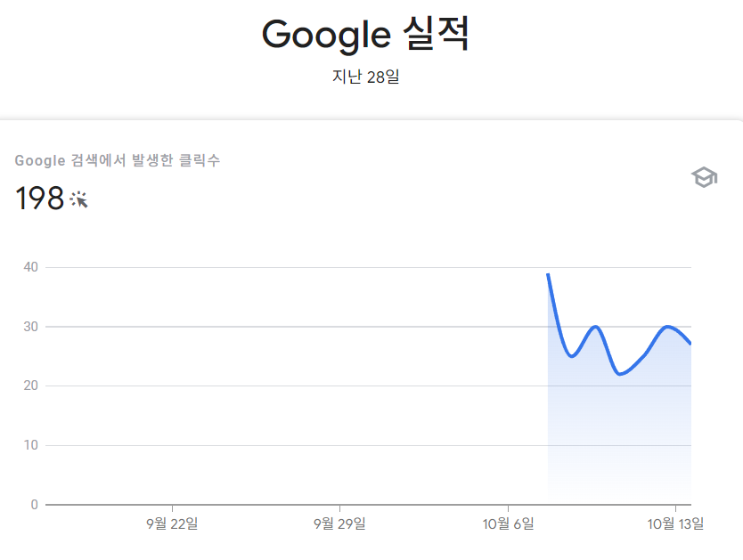The image size is (743, 560).
Task: Click the blue line's right endpoint
Action: pos(690,344)
